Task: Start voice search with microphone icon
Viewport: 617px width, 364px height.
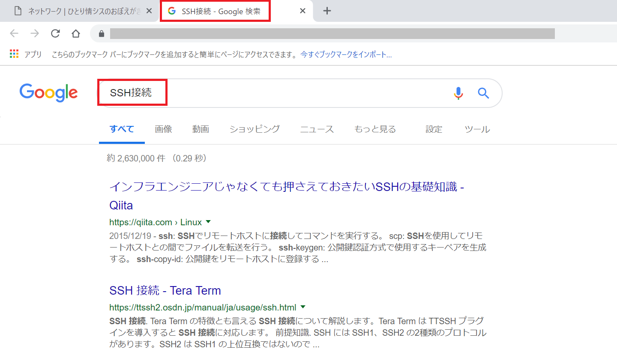Action: pyautogui.click(x=458, y=93)
